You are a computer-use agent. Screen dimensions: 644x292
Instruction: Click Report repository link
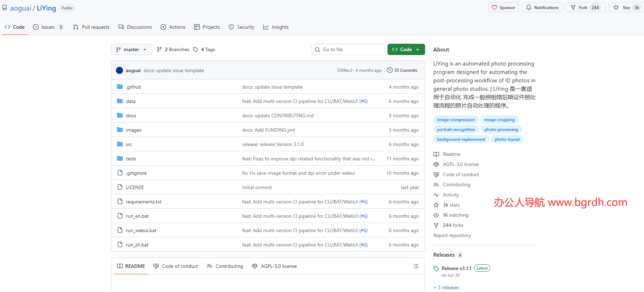point(452,235)
